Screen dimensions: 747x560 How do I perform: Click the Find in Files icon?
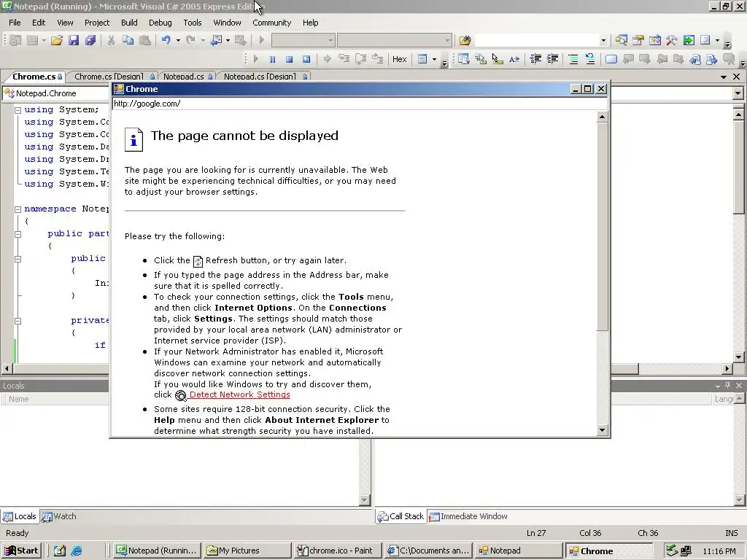coord(465,41)
